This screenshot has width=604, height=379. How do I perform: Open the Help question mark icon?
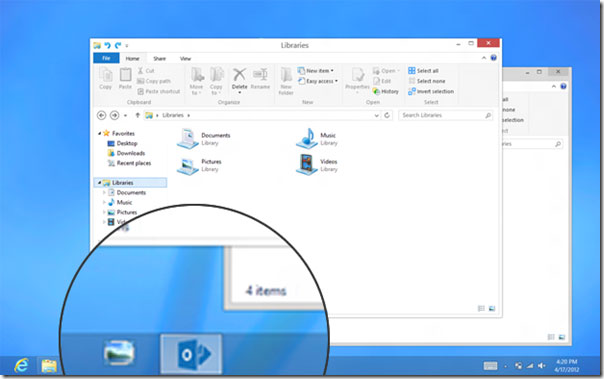coord(493,58)
